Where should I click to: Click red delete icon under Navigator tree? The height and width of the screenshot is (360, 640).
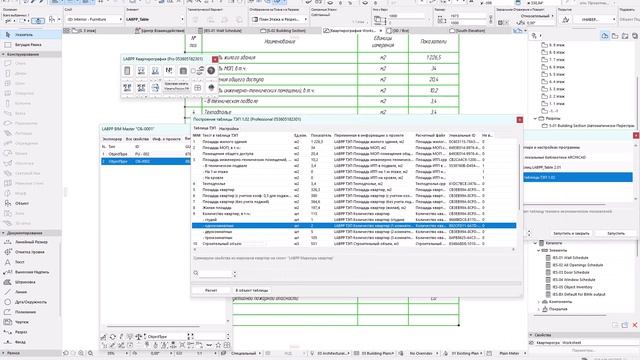click(635, 325)
